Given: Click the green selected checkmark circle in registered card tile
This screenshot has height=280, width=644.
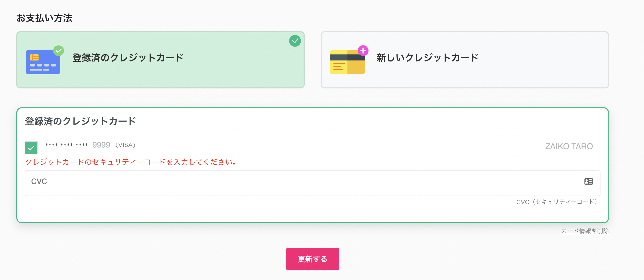Looking at the screenshot, I should [295, 41].
